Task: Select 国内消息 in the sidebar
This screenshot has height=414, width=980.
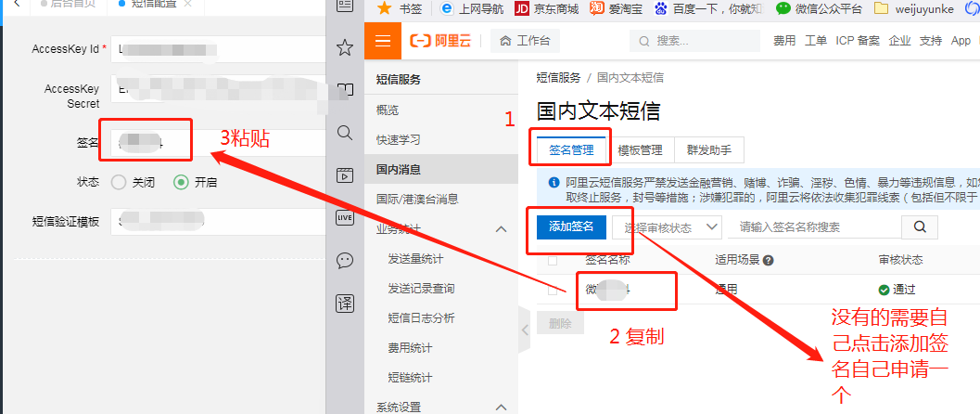Action: coord(441,169)
